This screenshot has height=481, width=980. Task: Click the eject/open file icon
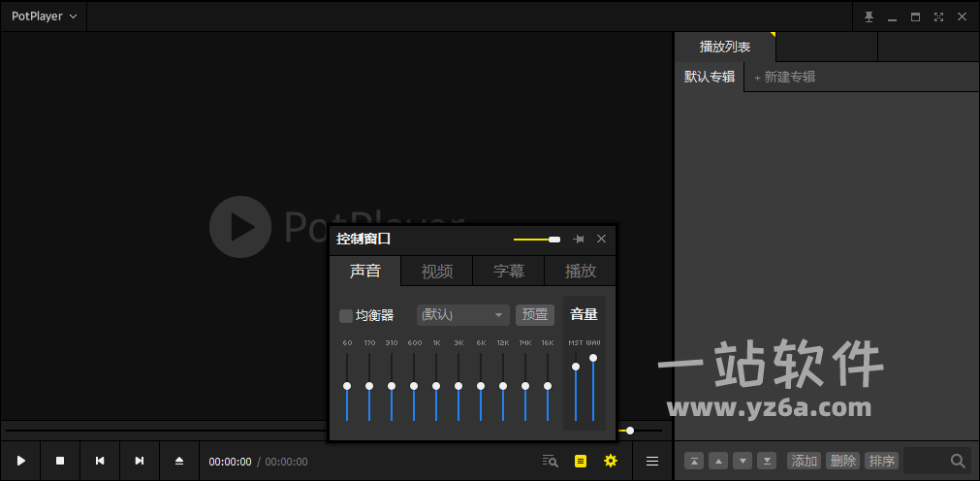pos(179,461)
